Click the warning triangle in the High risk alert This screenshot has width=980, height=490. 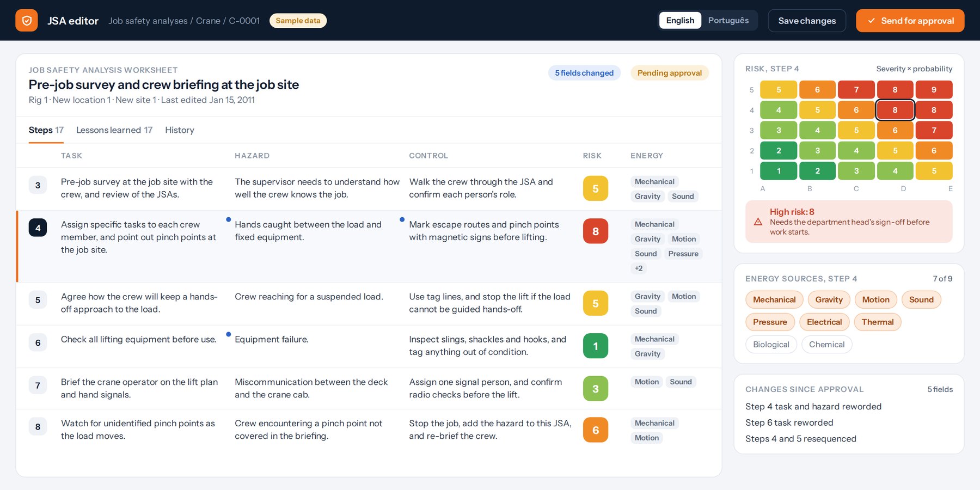pos(758,222)
